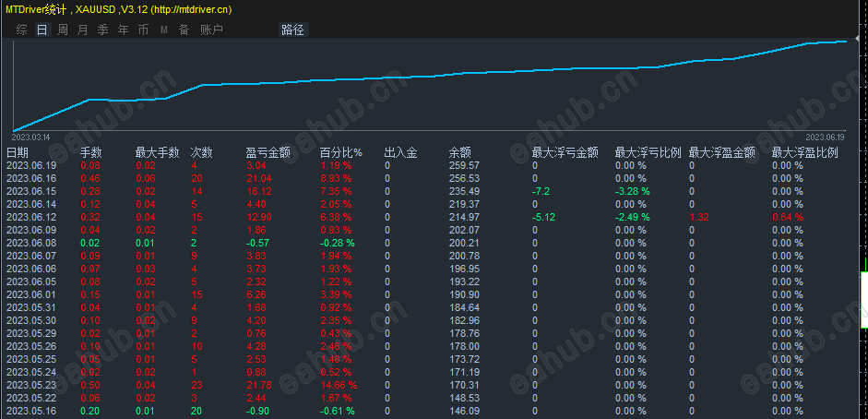Click the profit value 16.12
Screen dimensions: 868x419
(x=258, y=191)
